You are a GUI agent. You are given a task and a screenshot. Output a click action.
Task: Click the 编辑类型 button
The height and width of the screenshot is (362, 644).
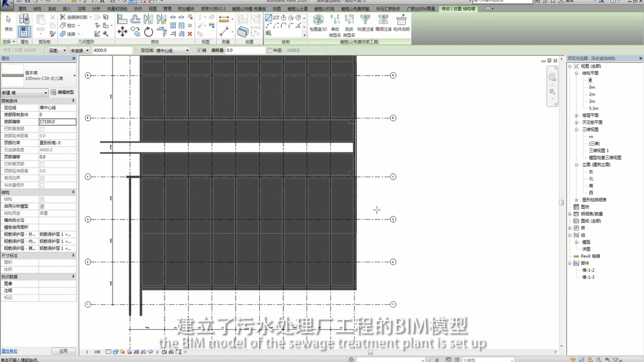coord(62,93)
